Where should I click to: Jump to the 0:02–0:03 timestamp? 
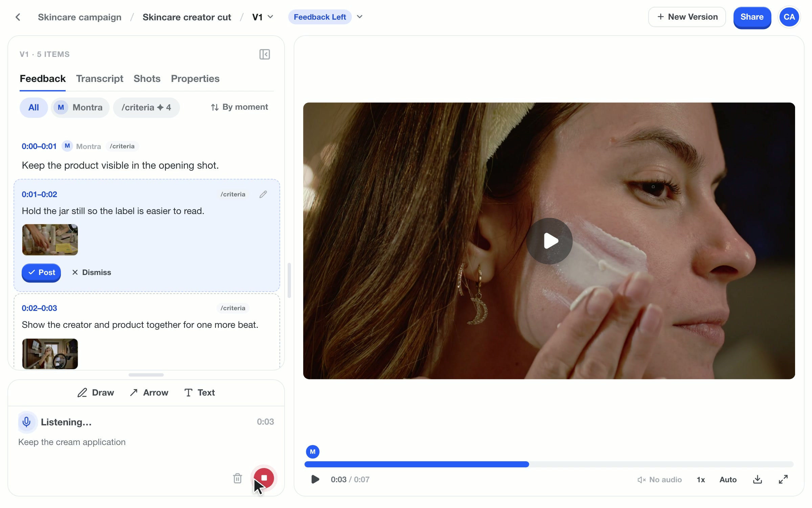[39, 308]
